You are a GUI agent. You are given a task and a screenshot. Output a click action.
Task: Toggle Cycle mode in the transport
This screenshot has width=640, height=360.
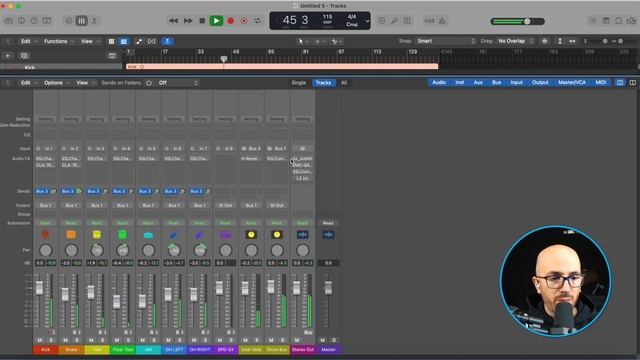click(x=258, y=21)
